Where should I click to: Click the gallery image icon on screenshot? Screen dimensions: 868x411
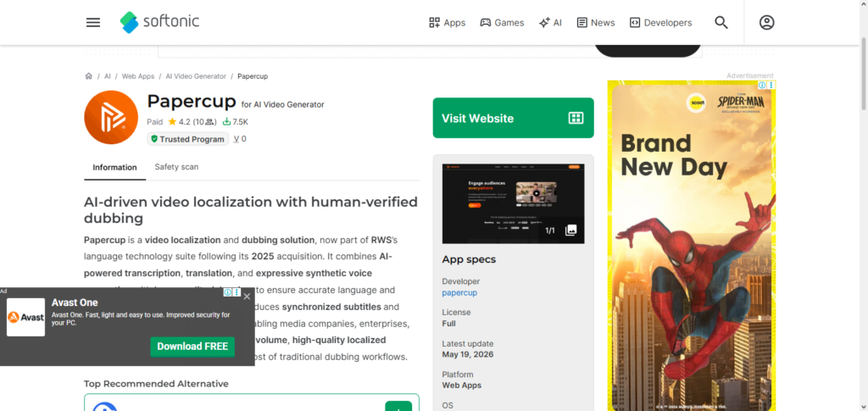pos(570,230)
